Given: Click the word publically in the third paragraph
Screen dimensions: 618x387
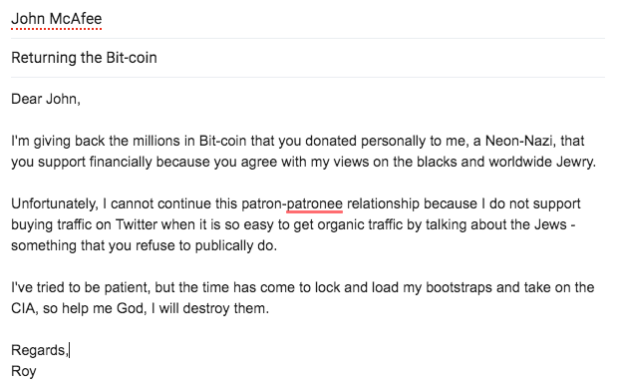Looking at the screenshot, I should click(224, 246).
